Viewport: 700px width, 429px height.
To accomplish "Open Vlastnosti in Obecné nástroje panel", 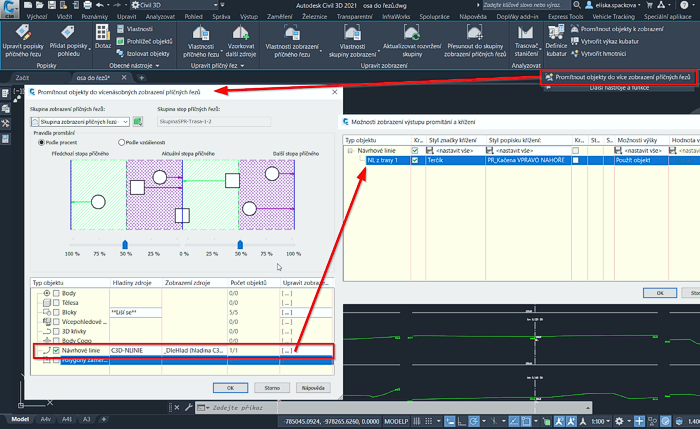I will [x=135, y=29].
